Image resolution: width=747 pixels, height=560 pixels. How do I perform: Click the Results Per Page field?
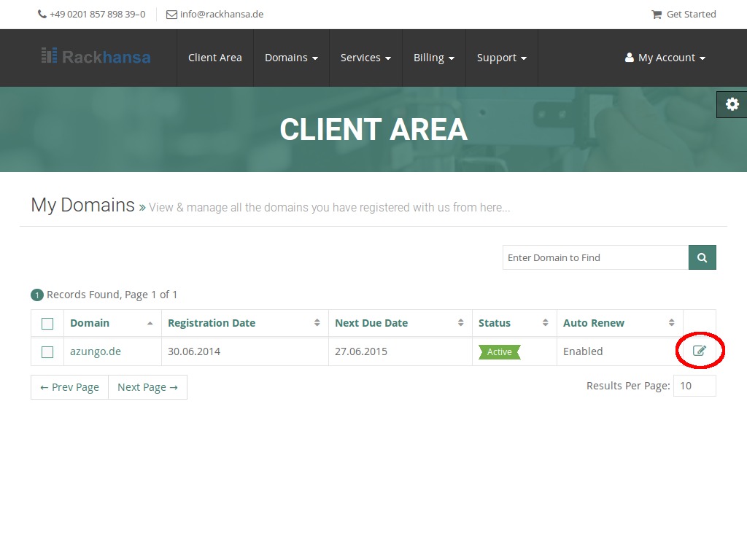click(x=694, y=386)
